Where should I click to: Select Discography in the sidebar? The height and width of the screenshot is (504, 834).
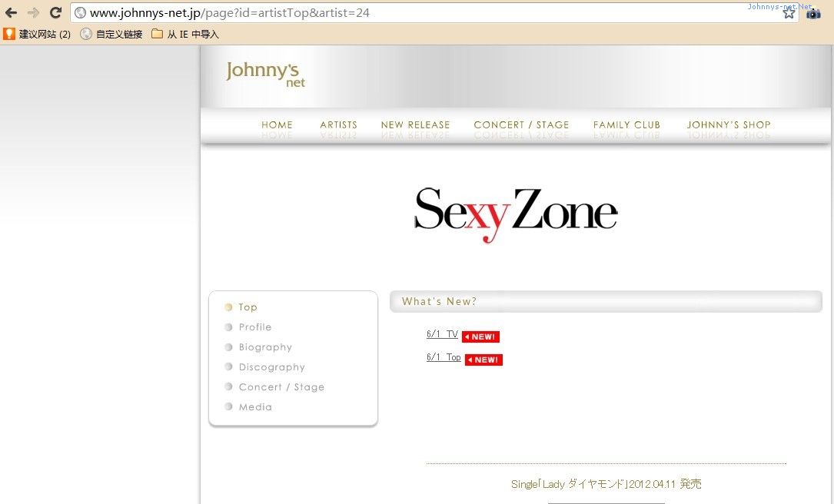(271, 367)
